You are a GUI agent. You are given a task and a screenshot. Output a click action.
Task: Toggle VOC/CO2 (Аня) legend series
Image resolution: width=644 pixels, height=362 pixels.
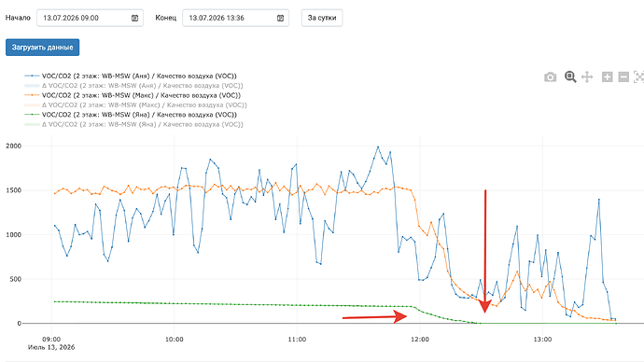(131, 76)
